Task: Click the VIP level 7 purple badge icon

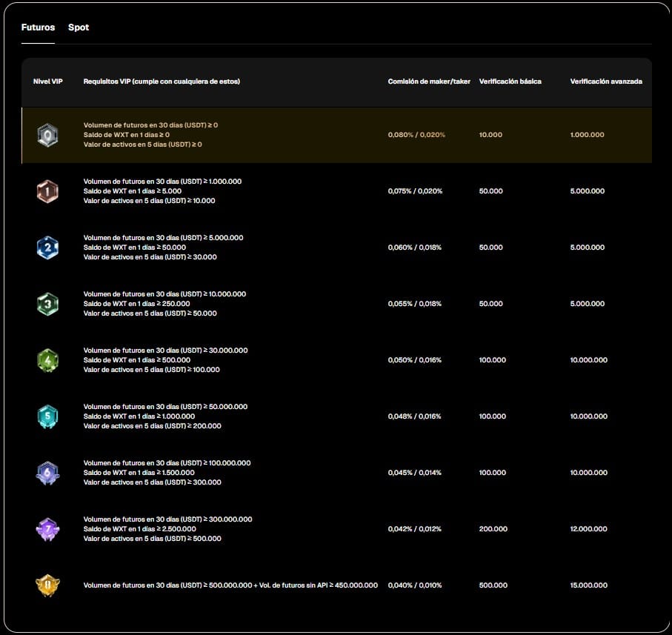Action: 47,529
